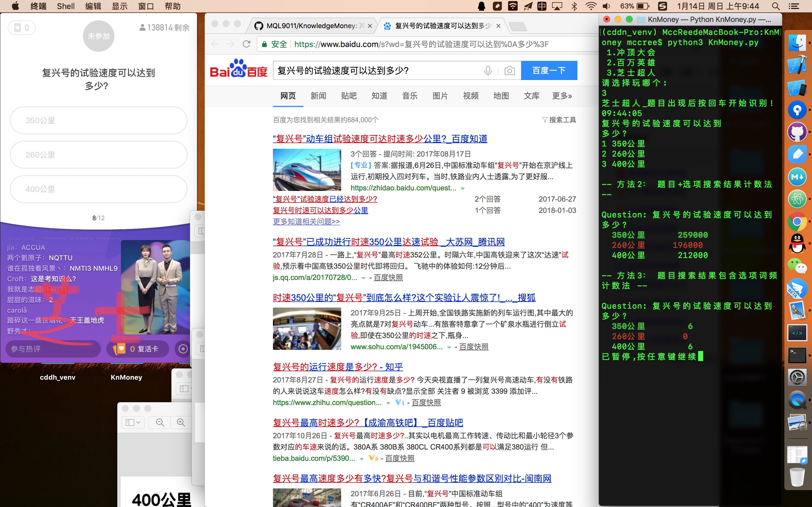Reload the Baidu page

point(247,44)
